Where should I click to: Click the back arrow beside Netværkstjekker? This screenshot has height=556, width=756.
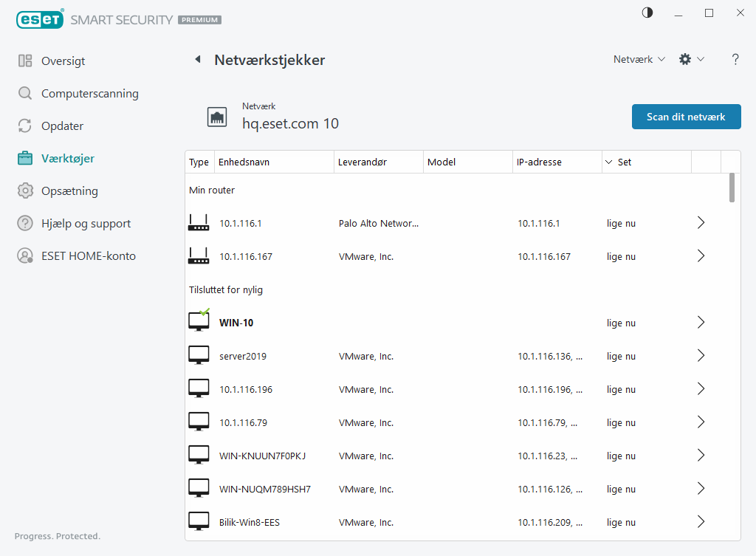click(x=197, y=60)
